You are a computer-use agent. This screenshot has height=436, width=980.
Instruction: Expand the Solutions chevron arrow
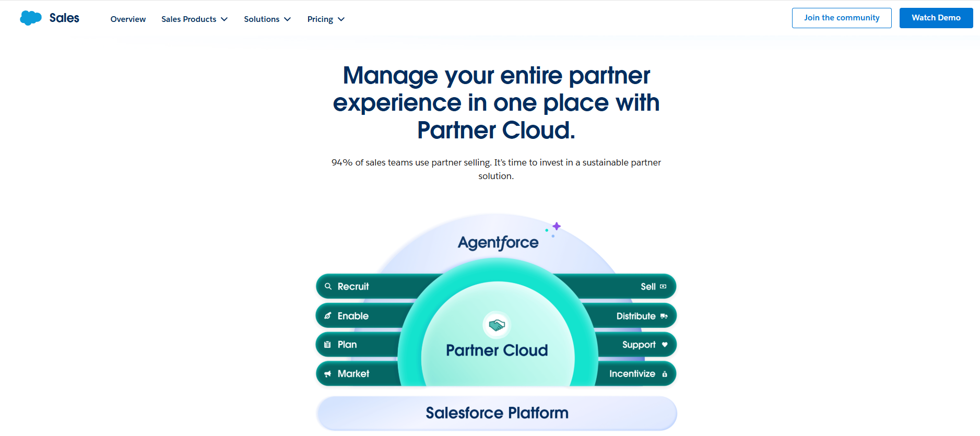(287, 19)
